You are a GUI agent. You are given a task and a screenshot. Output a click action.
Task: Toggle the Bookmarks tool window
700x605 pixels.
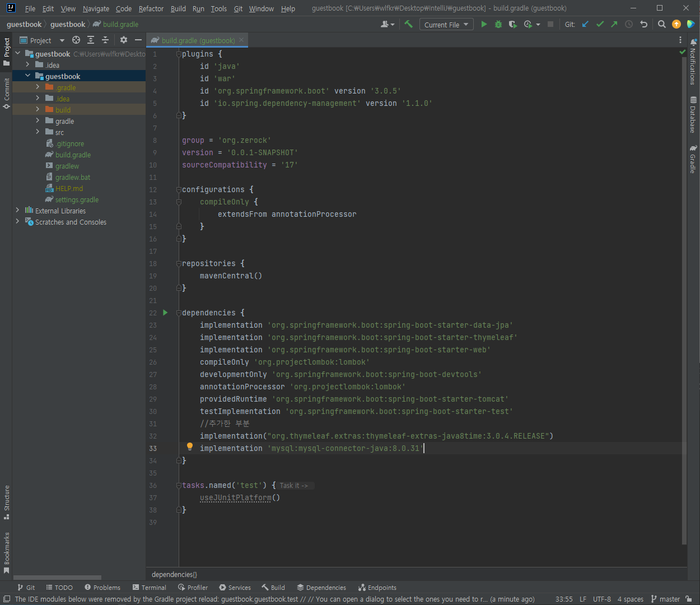coord(6,553)
